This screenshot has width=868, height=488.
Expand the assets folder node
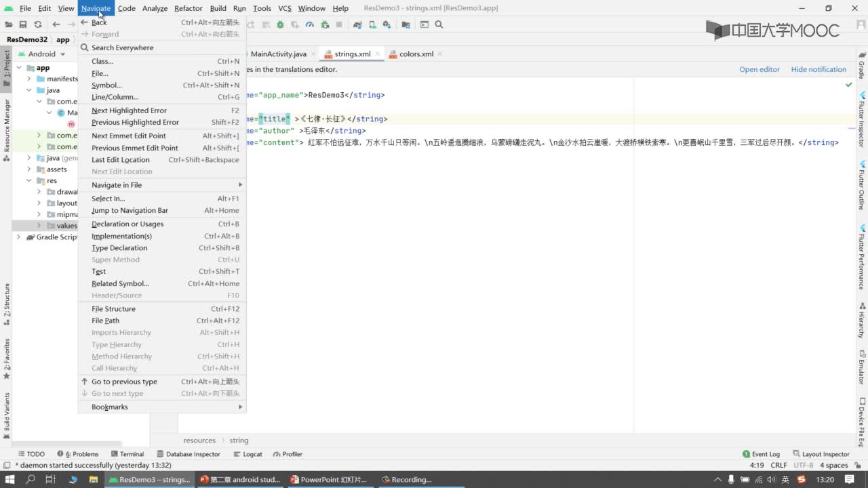29,169
